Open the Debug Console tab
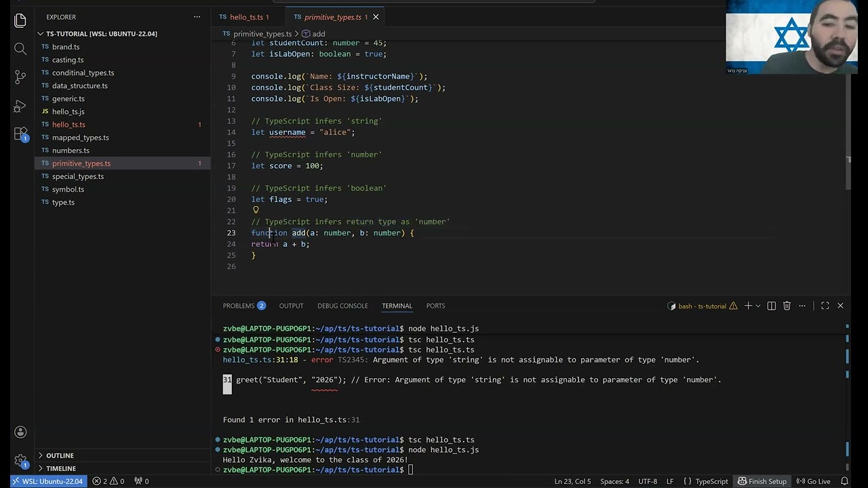The width and height of the screenshot is (868, 488). pyautogui.click(x=342, y=306)
